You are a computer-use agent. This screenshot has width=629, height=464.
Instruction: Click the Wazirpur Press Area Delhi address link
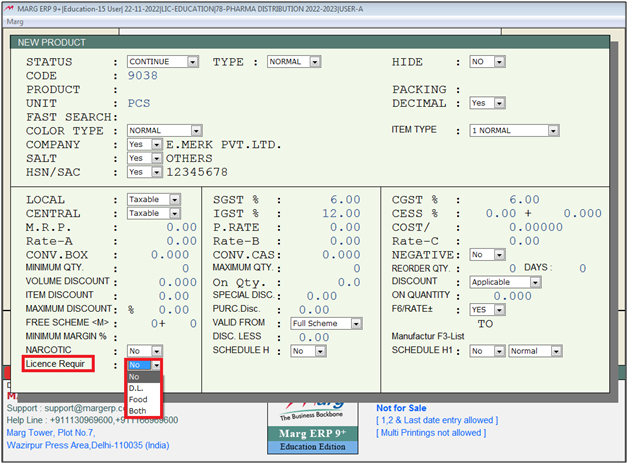coord(88,446)
